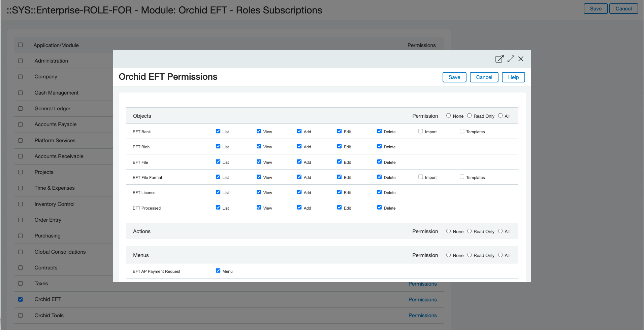Uncheck Menu for EFT AP Payment Request
644x330 pixels.
[218, 271]
